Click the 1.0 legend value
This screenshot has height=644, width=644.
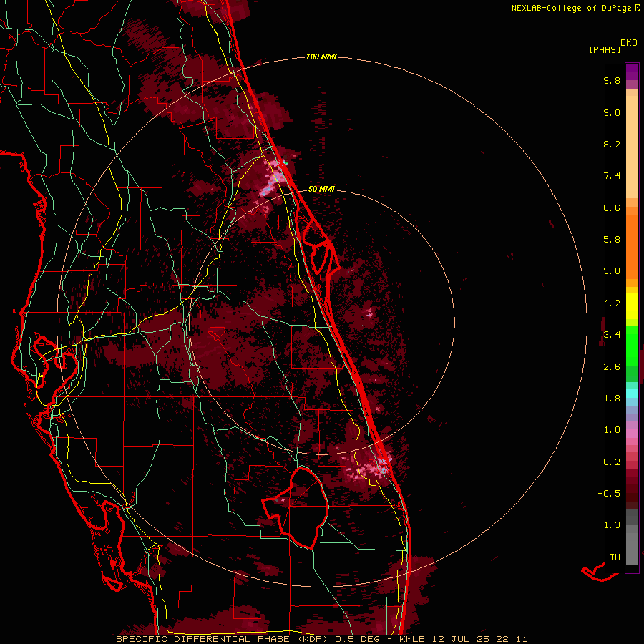click(x=612, y=430)
